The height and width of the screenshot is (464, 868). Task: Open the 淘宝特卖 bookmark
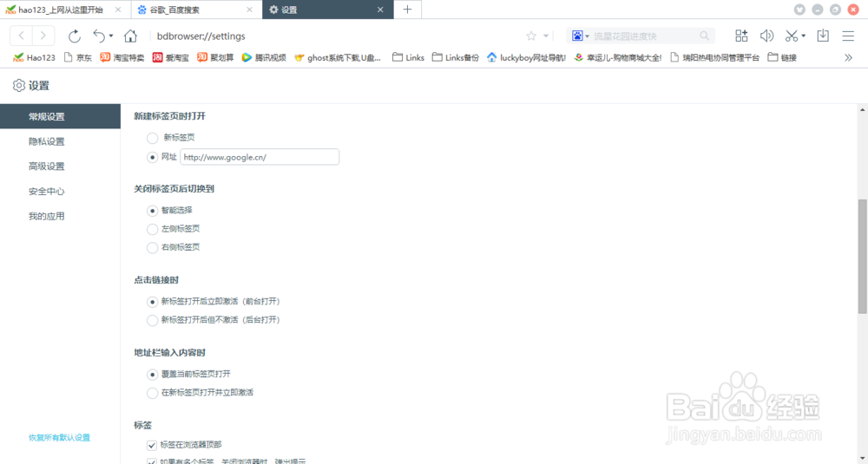click(x=122, y=57)
